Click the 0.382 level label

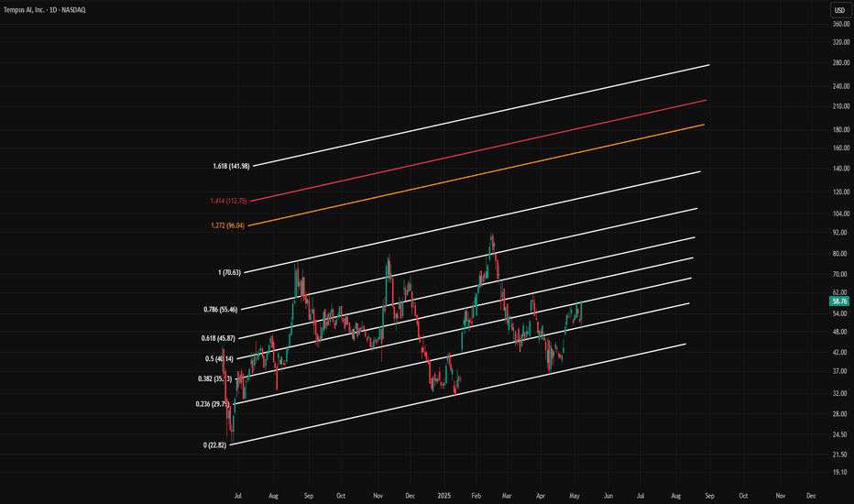click(215, 378)
